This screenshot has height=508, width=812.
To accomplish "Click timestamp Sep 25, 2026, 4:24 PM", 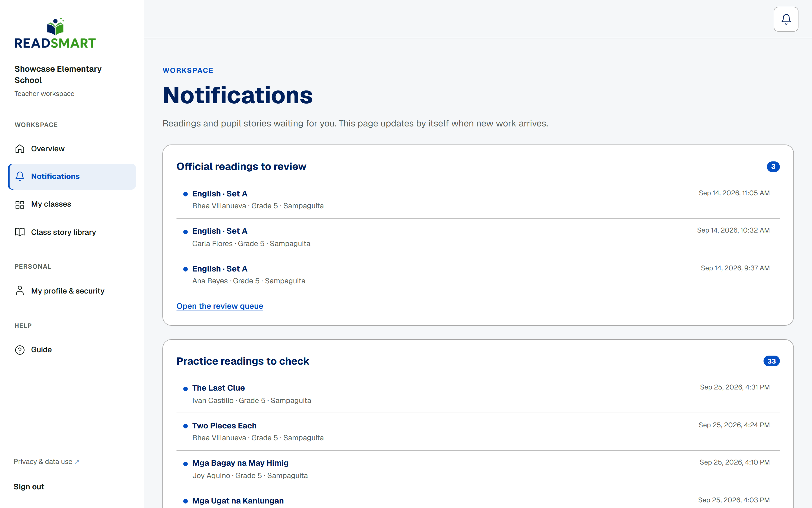I will (734, 425).
